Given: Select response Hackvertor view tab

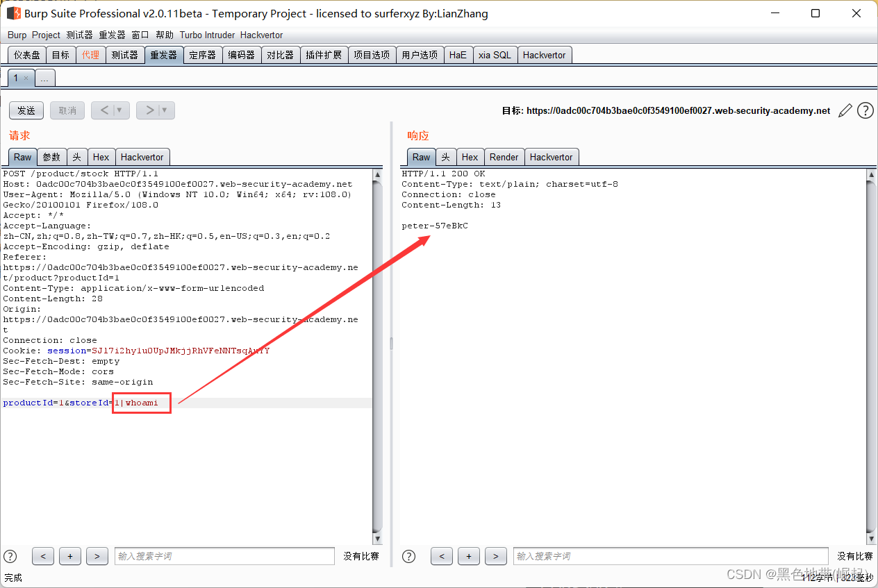Looking at the screenshot, I should (x=552, y=157).
